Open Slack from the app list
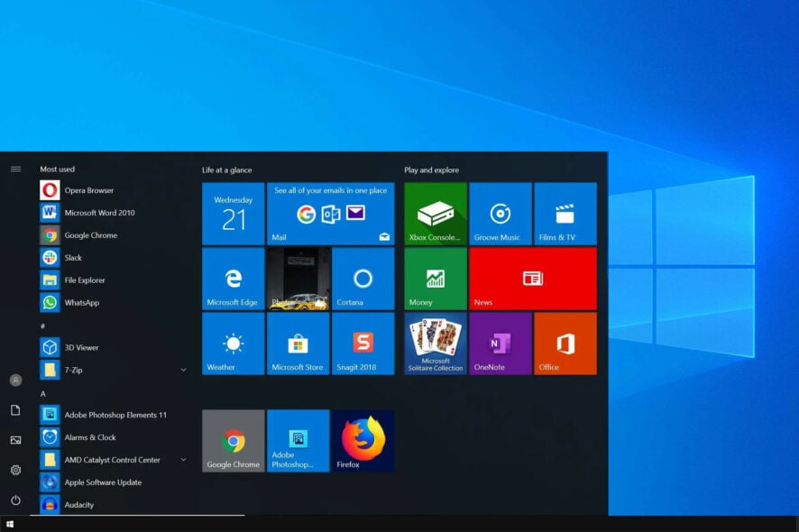 click(113, 258)
